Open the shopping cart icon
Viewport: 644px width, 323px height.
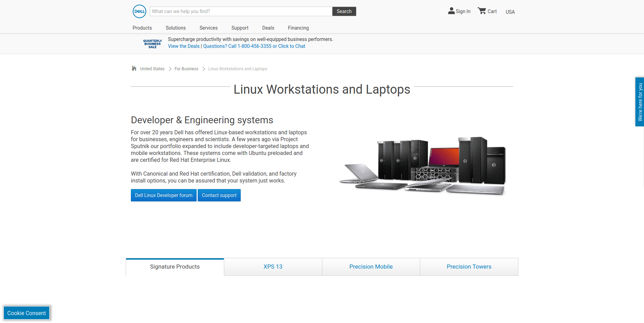[x=482, y=11]
